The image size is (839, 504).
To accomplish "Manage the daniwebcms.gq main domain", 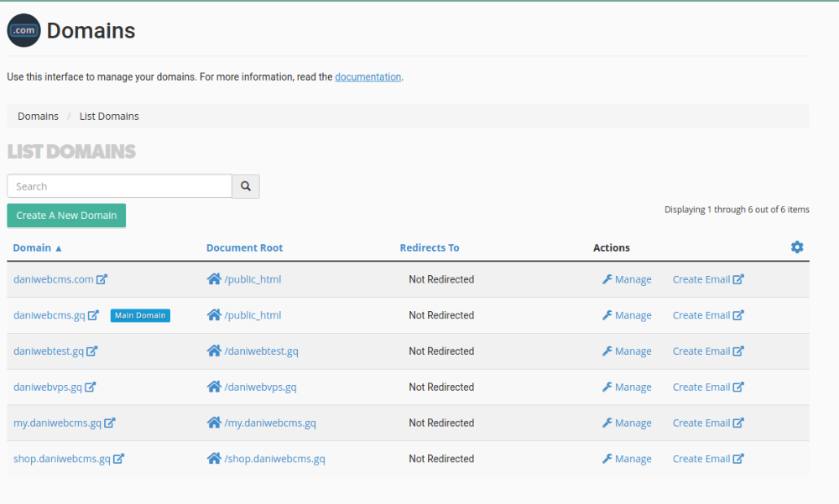I will tap(627, 315).
